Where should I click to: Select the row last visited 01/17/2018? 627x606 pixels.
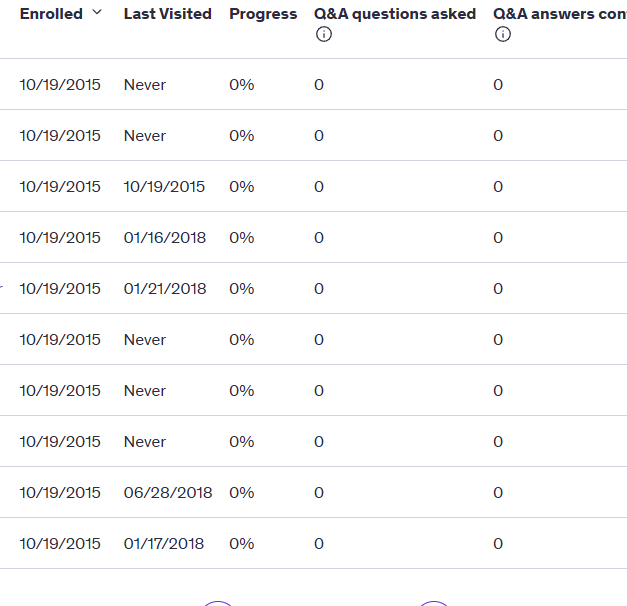click(x=314, y=543)
